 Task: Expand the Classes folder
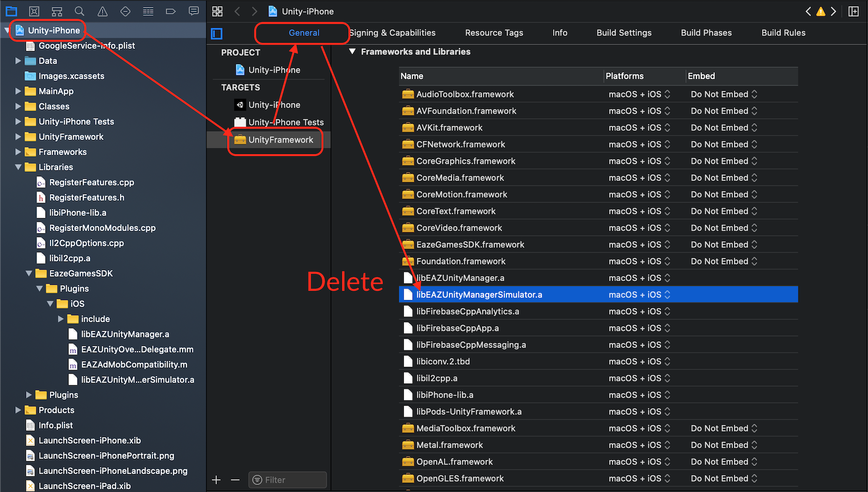18,106
